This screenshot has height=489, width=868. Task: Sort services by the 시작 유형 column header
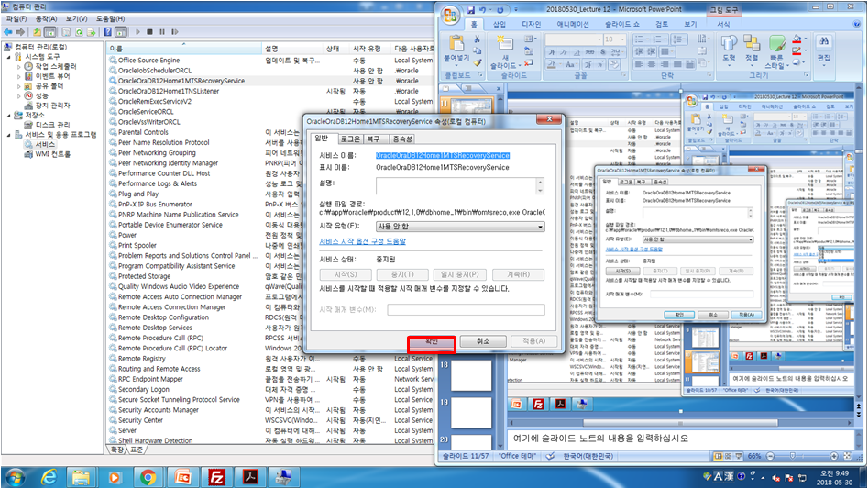pyautogui.click(x=367, y=49)
